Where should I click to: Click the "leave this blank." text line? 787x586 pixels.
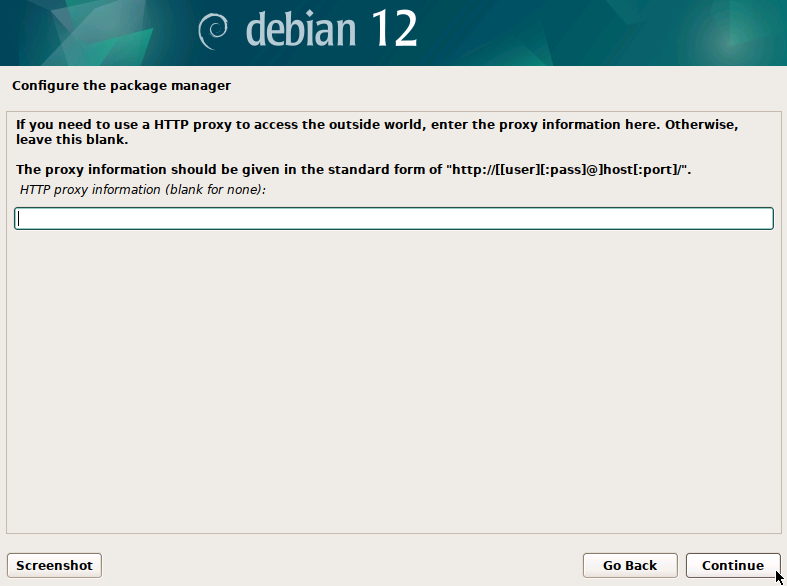72,140
